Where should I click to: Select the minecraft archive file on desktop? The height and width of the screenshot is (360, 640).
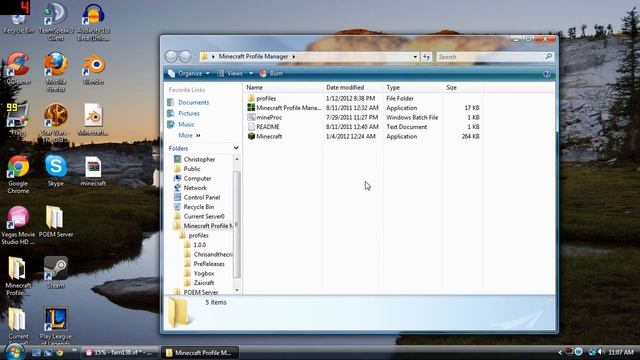93,171
